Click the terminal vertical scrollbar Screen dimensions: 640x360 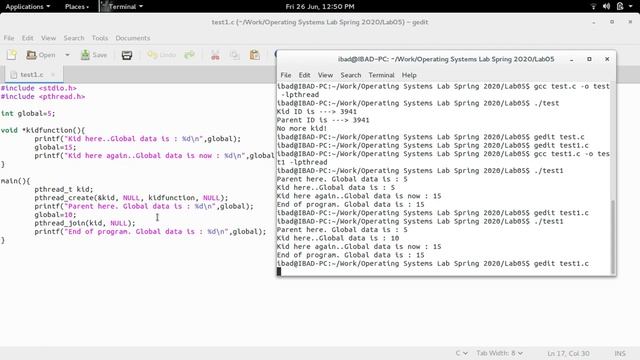tap(613, 237)
